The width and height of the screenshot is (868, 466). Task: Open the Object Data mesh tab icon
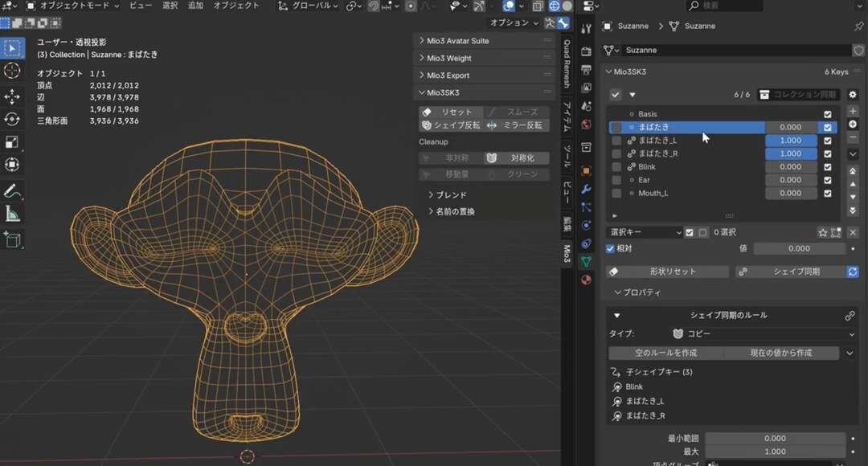pos(586,262)
